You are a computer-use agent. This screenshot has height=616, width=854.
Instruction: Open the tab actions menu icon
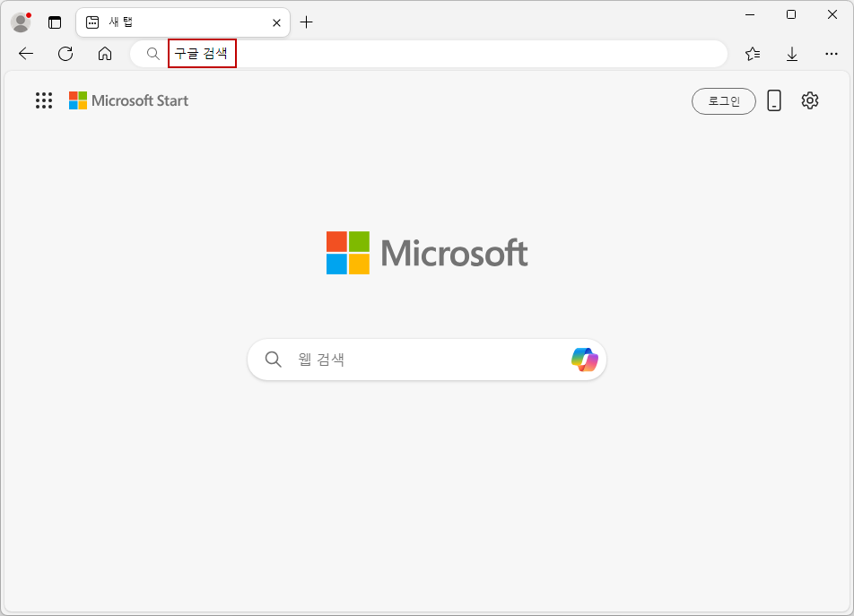coord(55,22)
